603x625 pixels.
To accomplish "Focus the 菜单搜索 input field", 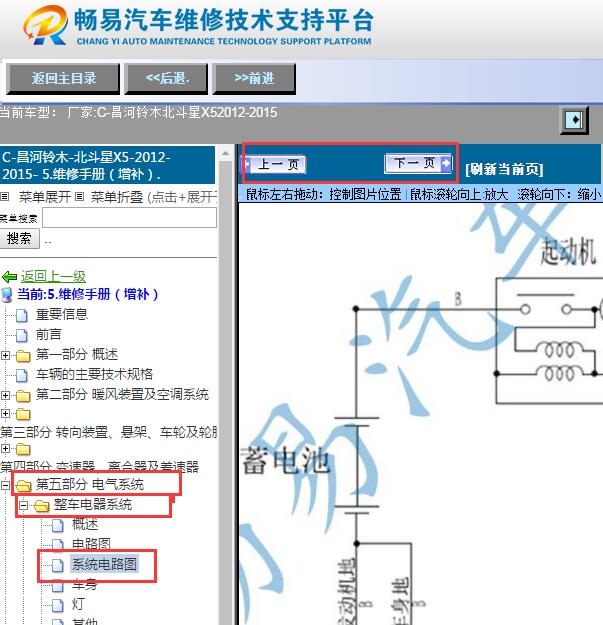I will point(130,218).
